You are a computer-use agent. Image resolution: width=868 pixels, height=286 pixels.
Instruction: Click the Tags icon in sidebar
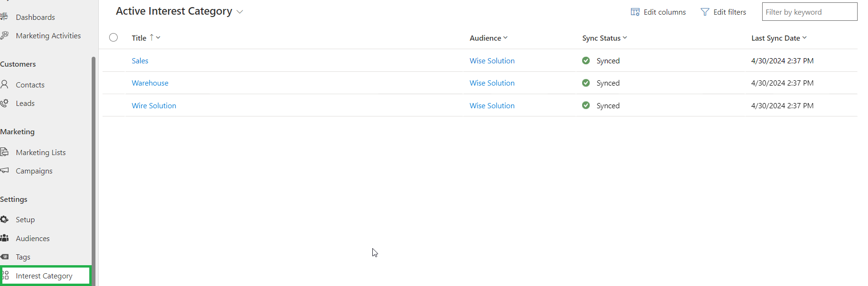(5, 257)
